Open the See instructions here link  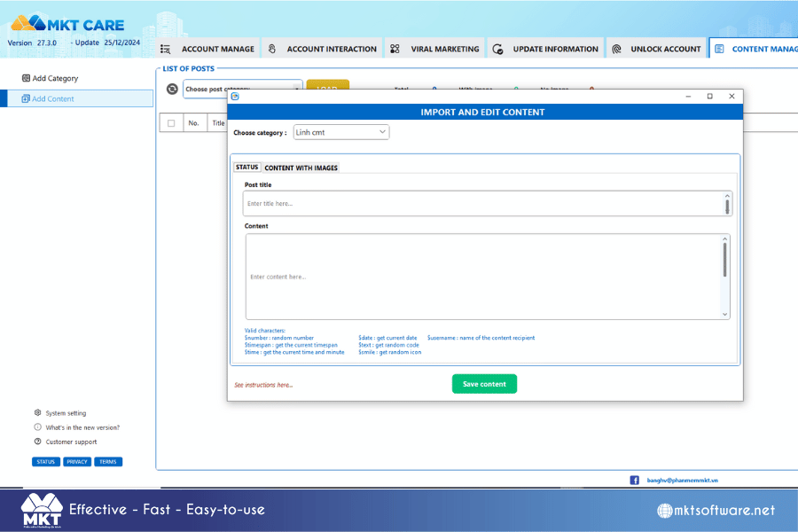pyautogui.click(x=263, y=385)
